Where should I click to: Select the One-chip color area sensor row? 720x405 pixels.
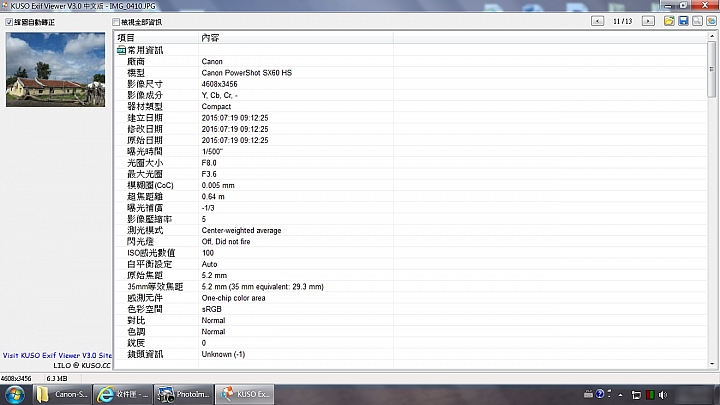(x=411, y=298)
